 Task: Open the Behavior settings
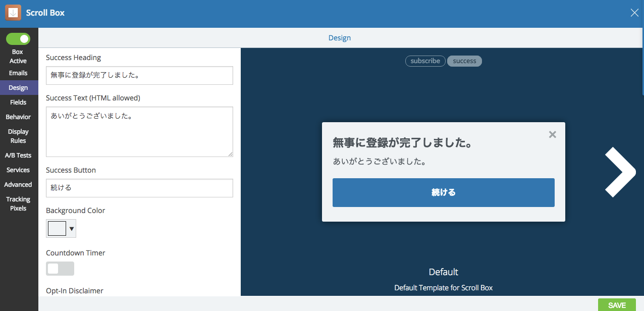pyautogui.click(x=18, y=117)
